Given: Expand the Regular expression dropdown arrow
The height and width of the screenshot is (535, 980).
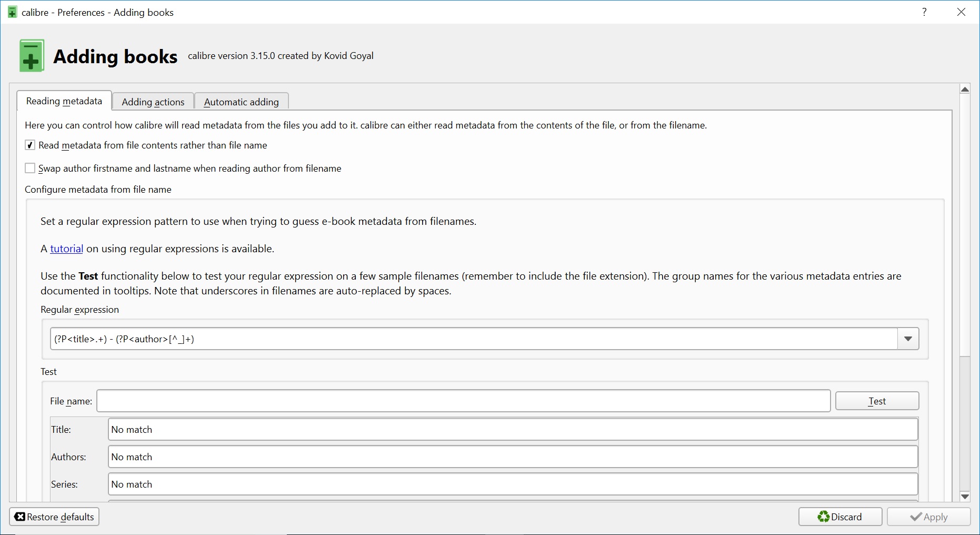Looking at the screenshot, I should tap(908, 339).
